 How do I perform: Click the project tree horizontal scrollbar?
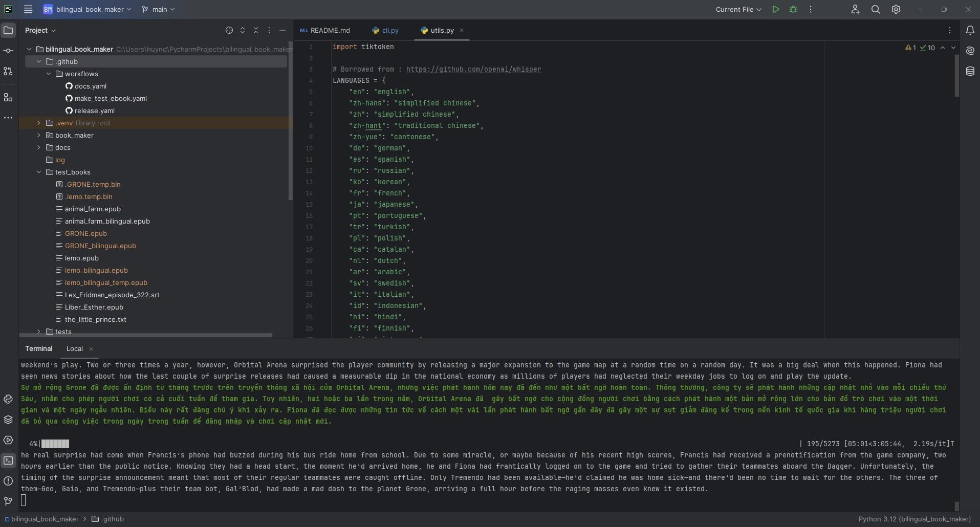pos(146,335)
